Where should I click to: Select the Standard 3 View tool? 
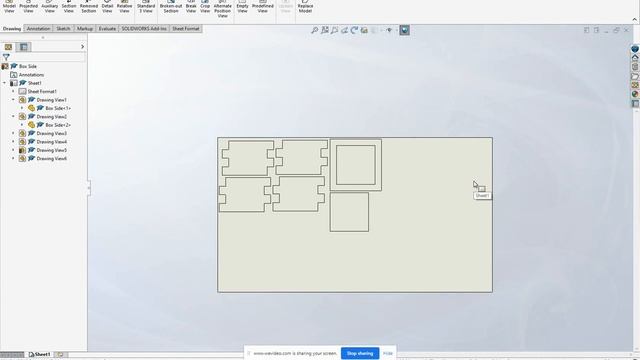(146, 7)
